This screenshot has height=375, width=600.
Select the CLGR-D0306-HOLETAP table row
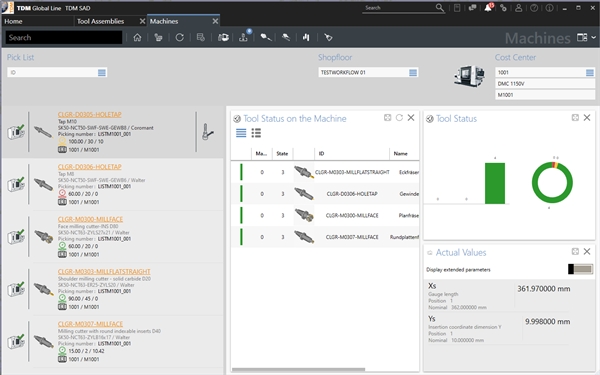(x=325, y=194)
